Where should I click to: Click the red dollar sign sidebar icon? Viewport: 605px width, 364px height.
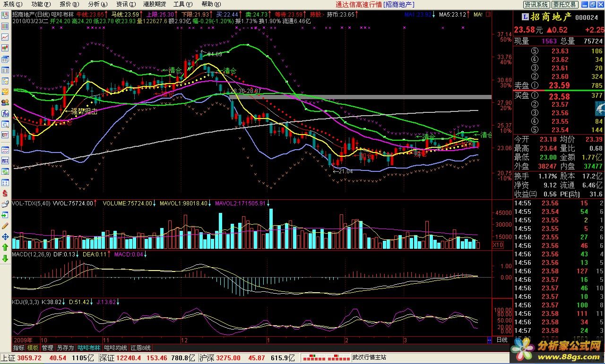coord(5,193)
